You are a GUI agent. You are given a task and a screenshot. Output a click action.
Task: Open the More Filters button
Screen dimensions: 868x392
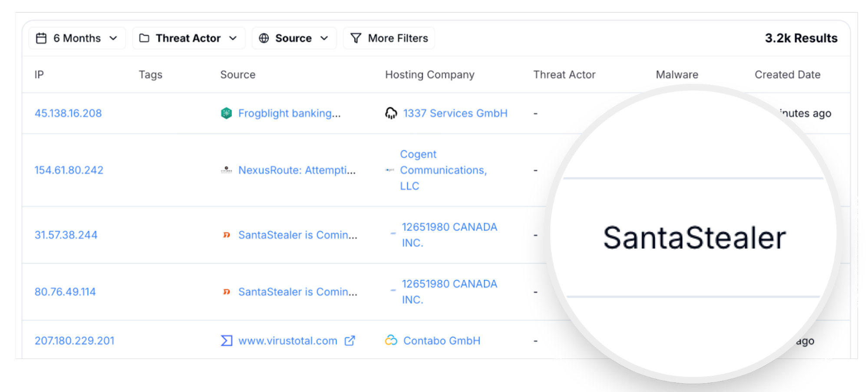pos(389,38)
